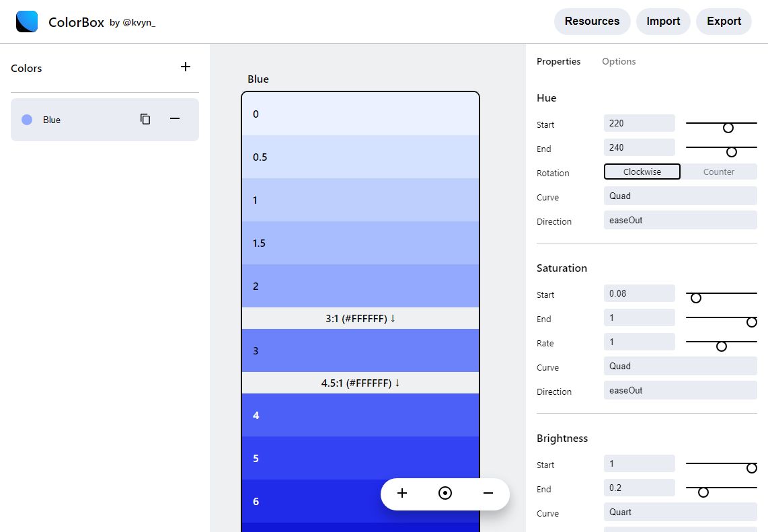This screenshot has width=768, height=532.
Task: Select the color swatch labeled 0.5
Action: 360,157
